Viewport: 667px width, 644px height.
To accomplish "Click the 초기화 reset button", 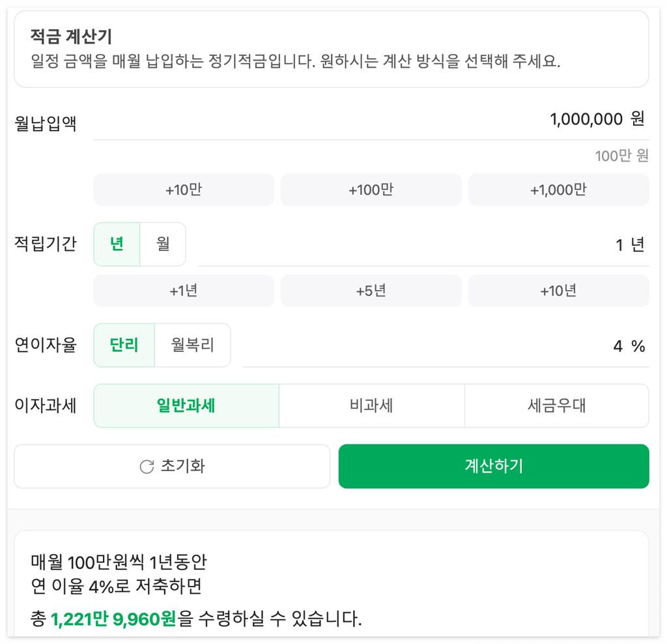I will coord(172,466).
